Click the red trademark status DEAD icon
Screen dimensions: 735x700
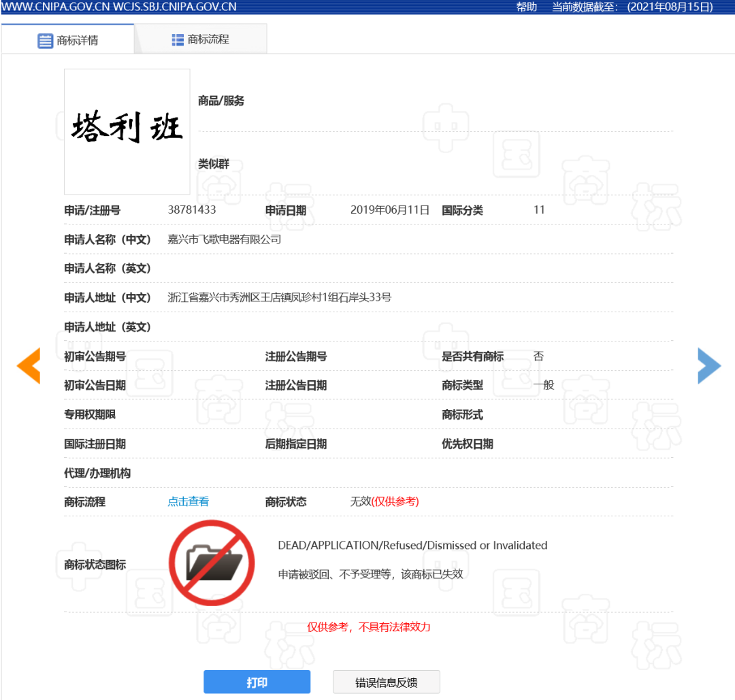pos(212,563)
